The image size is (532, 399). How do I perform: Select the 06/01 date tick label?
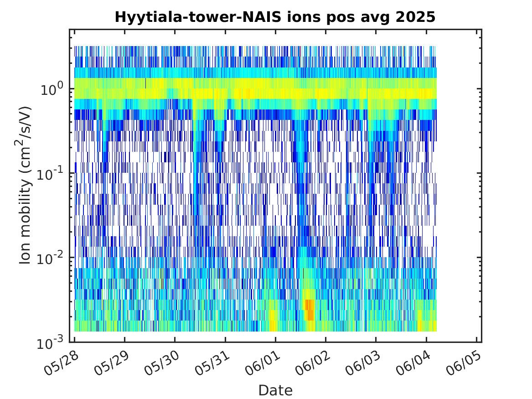263,363
